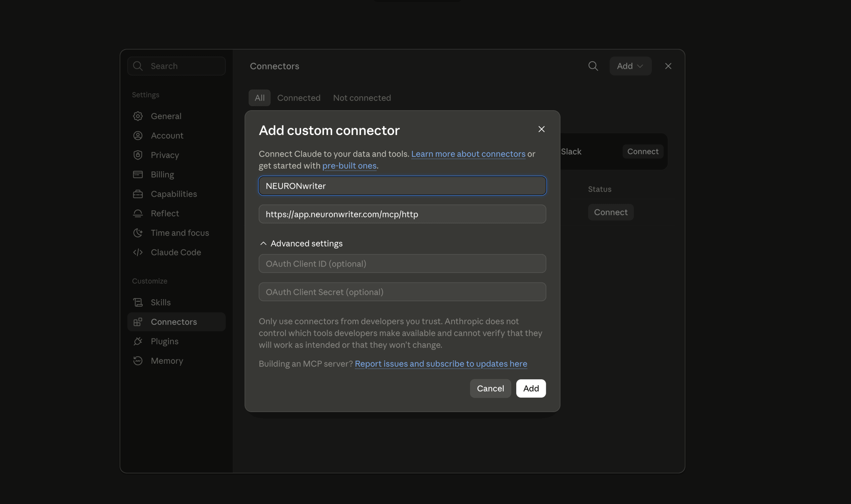The image size is (851, 504).
Task: Open the Capabilities page
Action: pos(176,194)
